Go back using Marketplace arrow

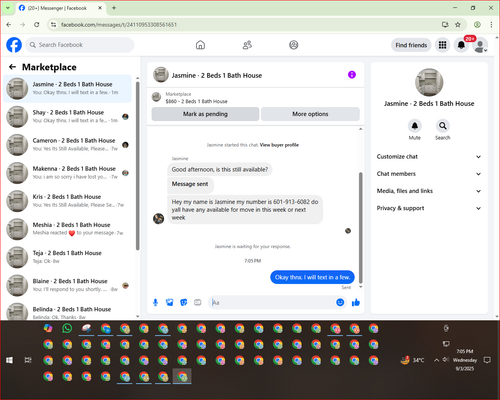[x=13, y=67]
